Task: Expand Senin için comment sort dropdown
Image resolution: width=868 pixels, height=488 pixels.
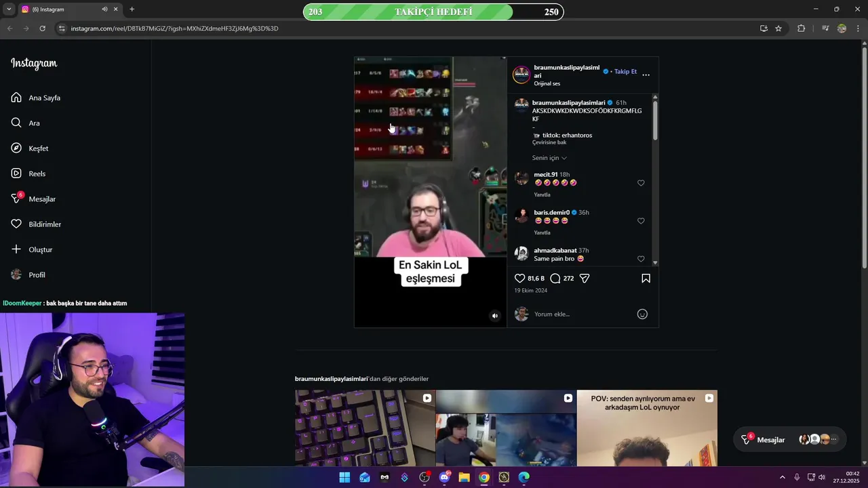Action: 549,158
